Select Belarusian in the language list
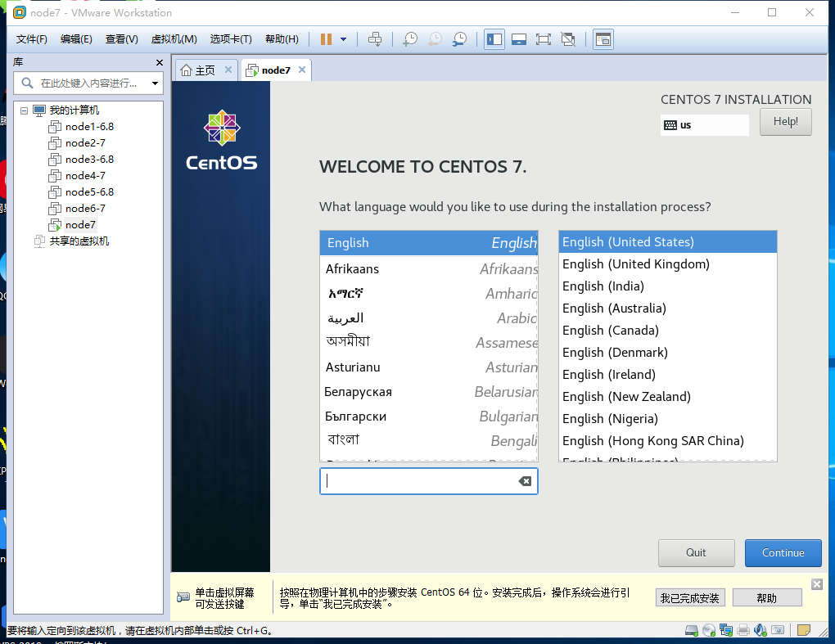 click(x=429, y=392)
